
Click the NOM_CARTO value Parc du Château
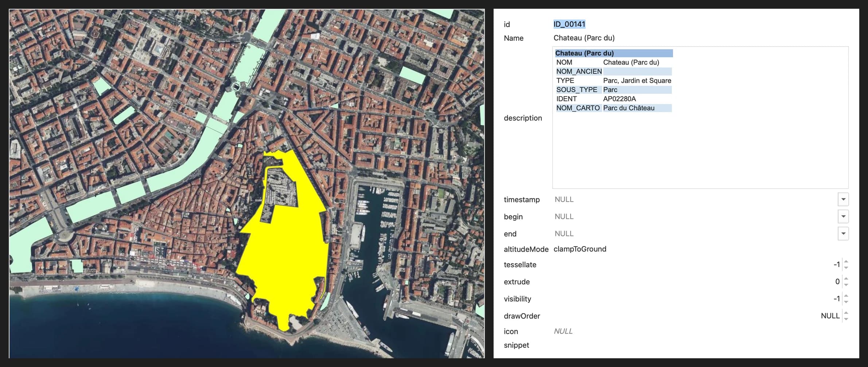point(628,108)
